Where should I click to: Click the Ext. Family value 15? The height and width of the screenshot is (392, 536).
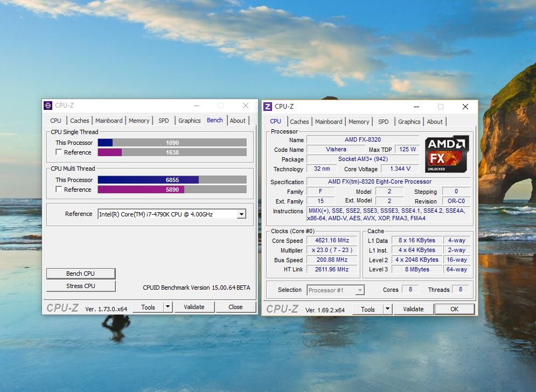[321, 201]
